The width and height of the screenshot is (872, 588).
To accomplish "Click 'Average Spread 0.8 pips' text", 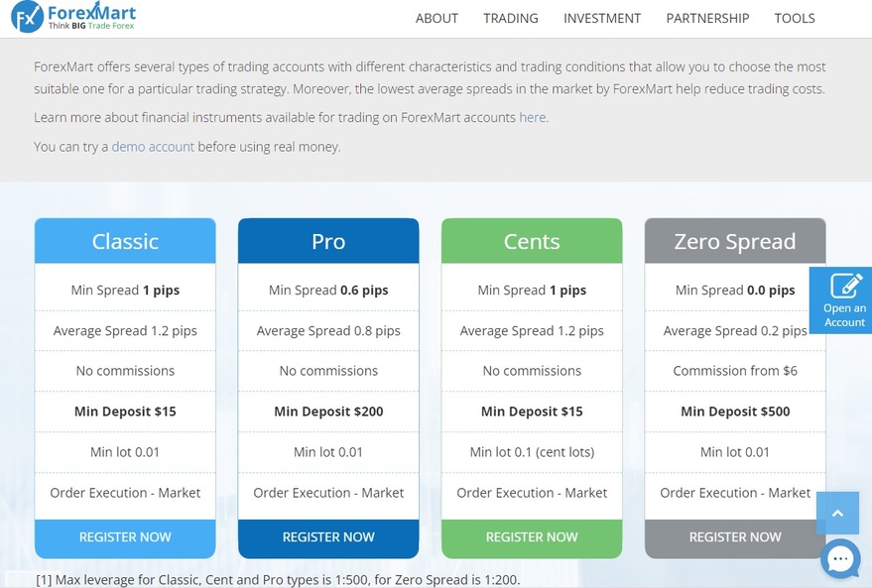I will (x=328, y=330).
